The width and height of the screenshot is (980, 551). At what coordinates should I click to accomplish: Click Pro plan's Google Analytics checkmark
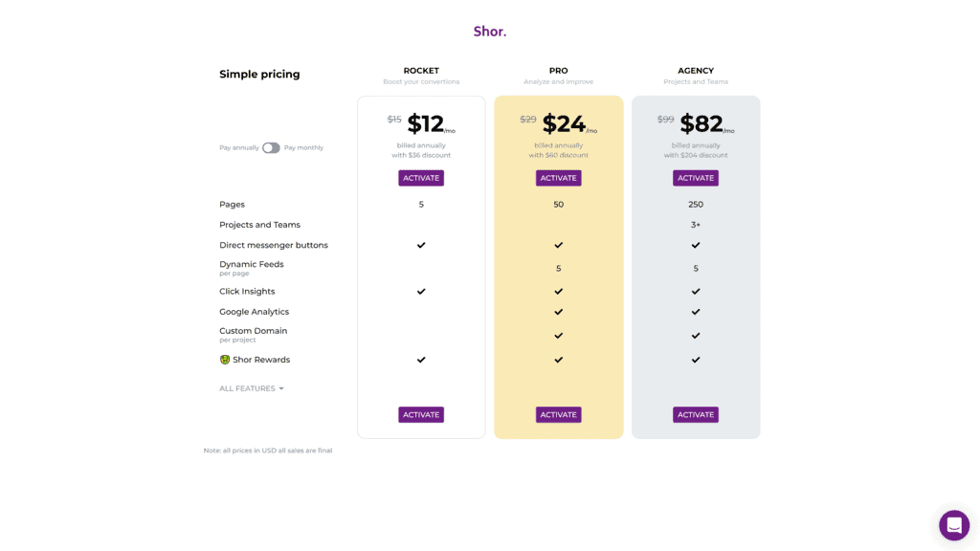pos(558,312)
